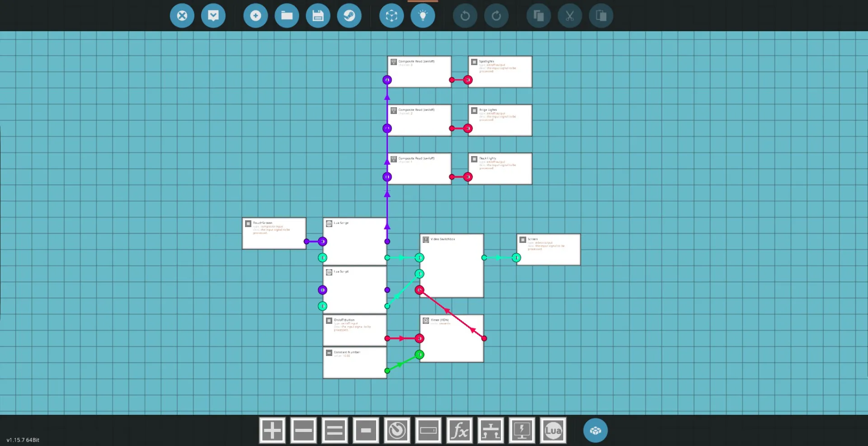Open the plus-sign component category

click(x=272, y=430)
